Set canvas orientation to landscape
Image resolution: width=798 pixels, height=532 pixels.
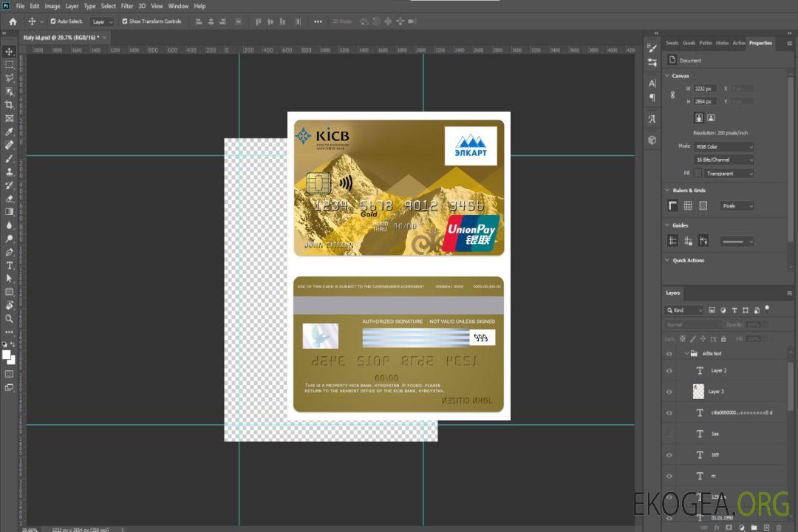(x=711, y=118)
